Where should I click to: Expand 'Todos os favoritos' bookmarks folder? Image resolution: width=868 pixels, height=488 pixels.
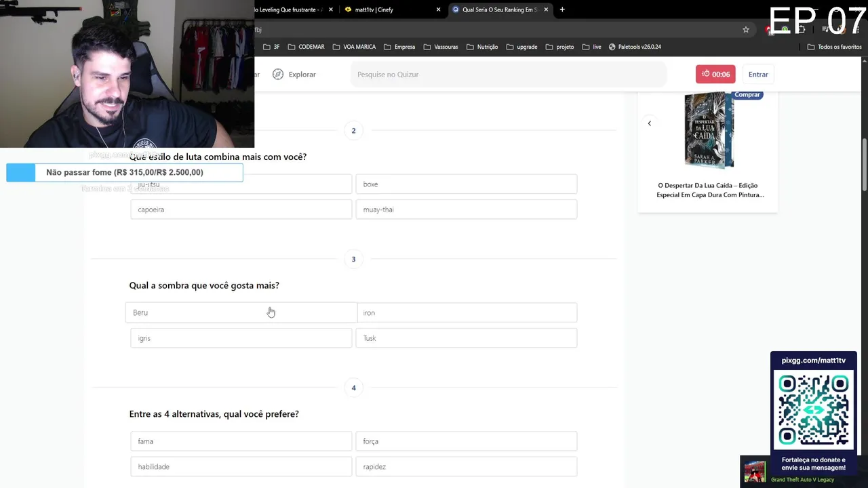pyautogui.click(x=834, y=47)
